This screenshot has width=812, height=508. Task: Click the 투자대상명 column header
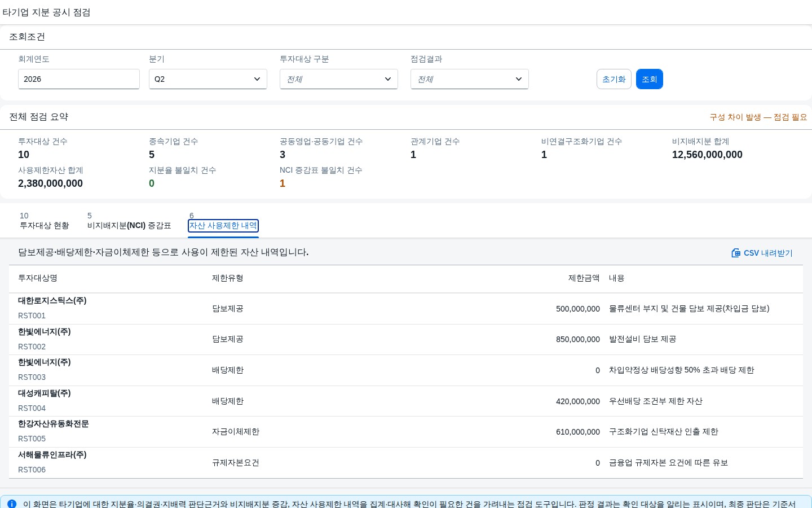tap(38, 278)
